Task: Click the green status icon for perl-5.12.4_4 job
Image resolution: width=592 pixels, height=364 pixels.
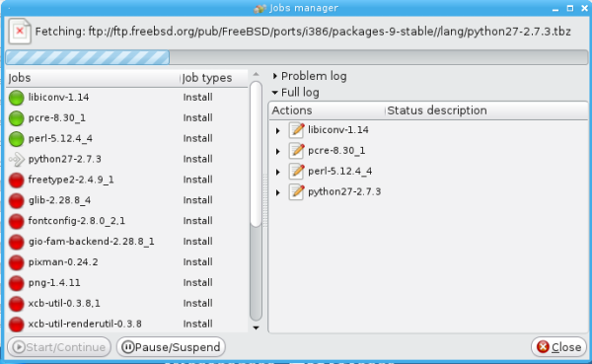Action: 16,138
